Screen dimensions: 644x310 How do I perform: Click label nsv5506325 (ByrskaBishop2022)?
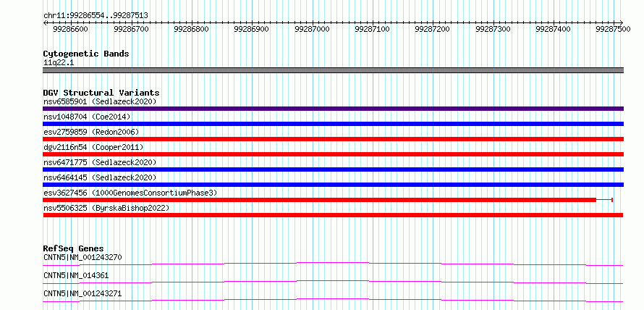click(106, 208)
